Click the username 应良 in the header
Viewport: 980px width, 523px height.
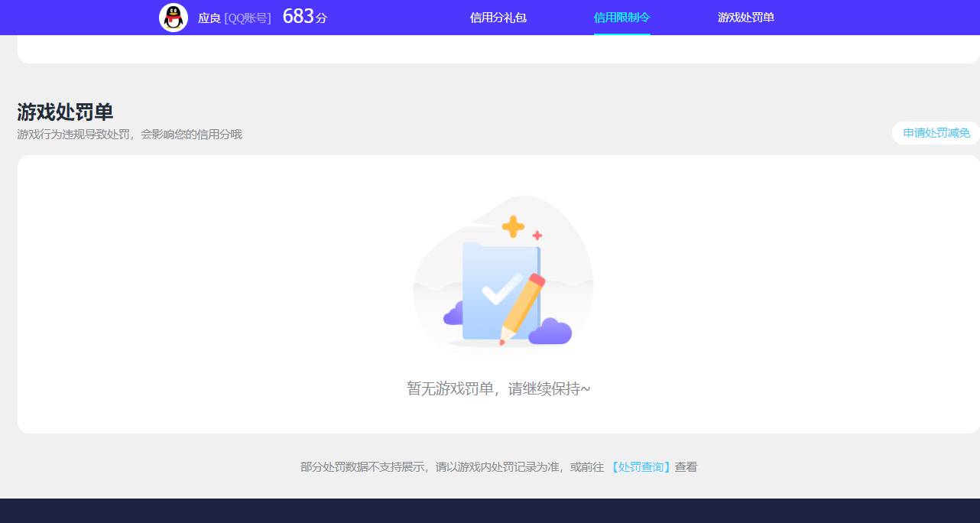209,18
